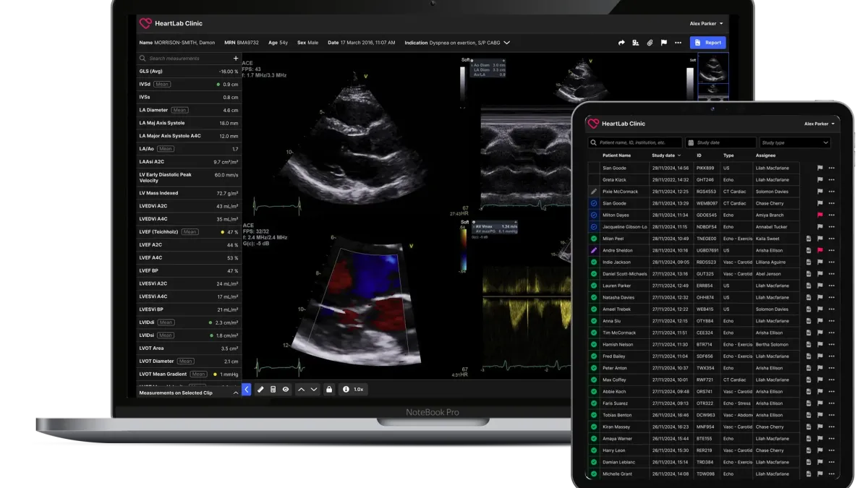This screenshot has height=488, width=868.
Task: Click the green check status icon for Milan Peel
Action: [x=594, y=239]
